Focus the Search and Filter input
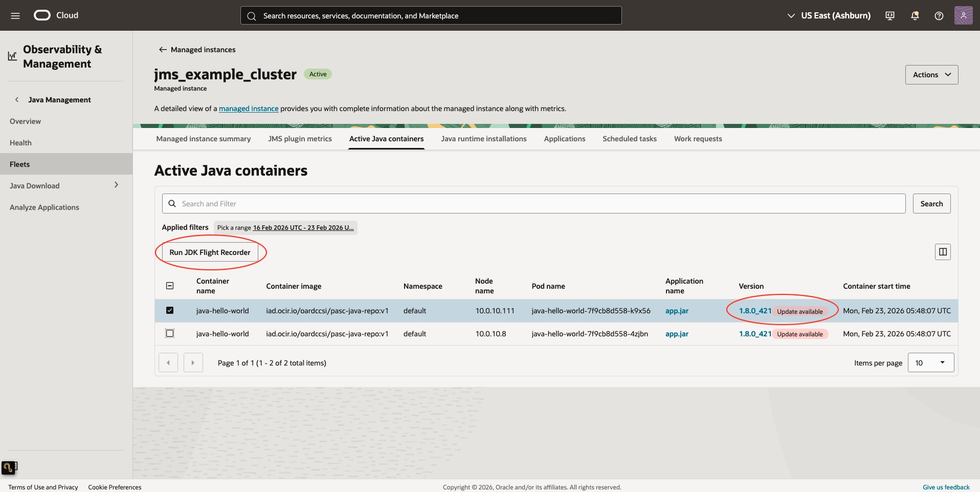This screenshot has width=980, height=492. coord(533,204)
